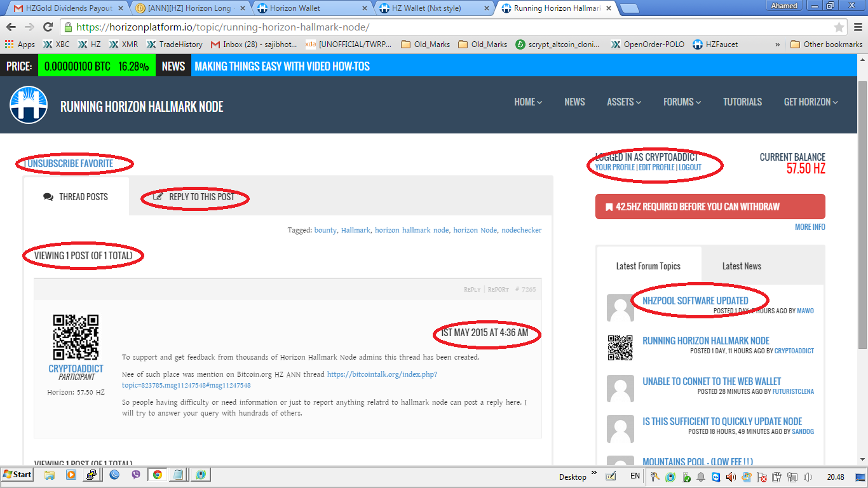
Task: Open the Apps bookmark shortcut
Action: click(20, 44)
